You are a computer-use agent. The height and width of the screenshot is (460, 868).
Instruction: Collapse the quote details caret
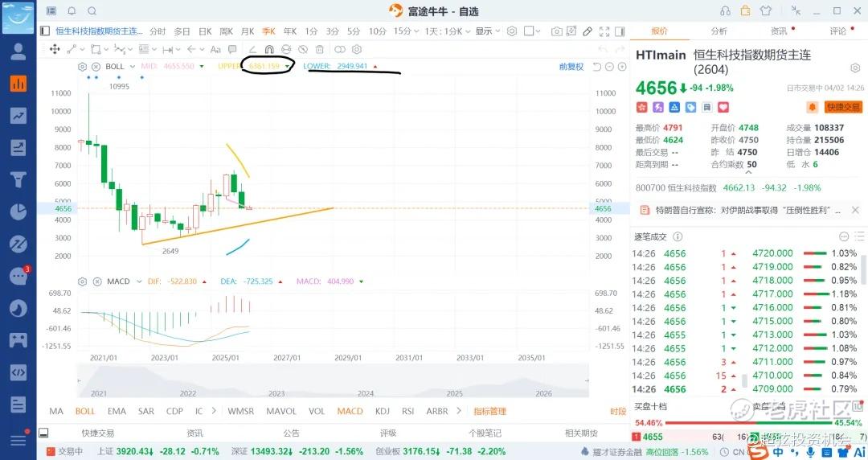point(748,172)
